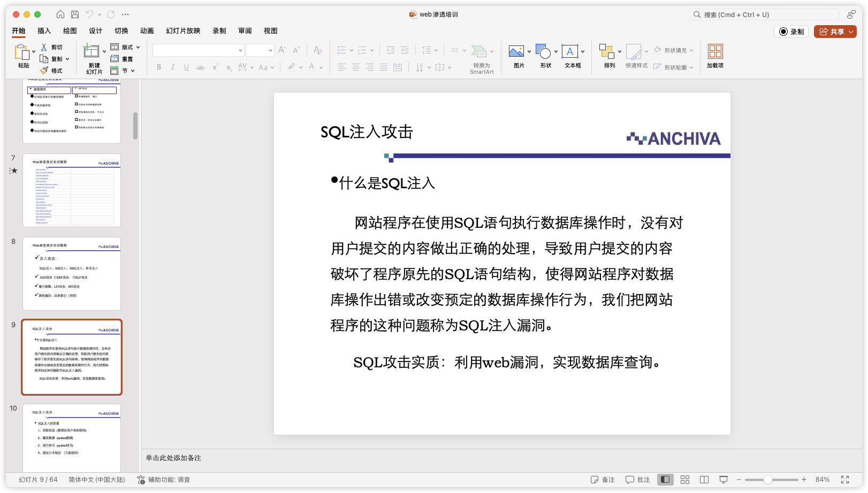Open the Insert (插入) ribbon tab
Image resolution: width=868 pixels, height=493 pixels.
point(44,31)
